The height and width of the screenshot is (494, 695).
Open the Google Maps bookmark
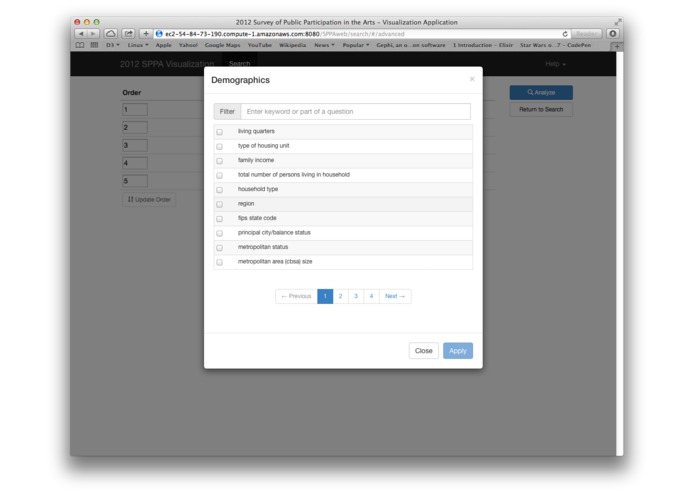[223, 45]
